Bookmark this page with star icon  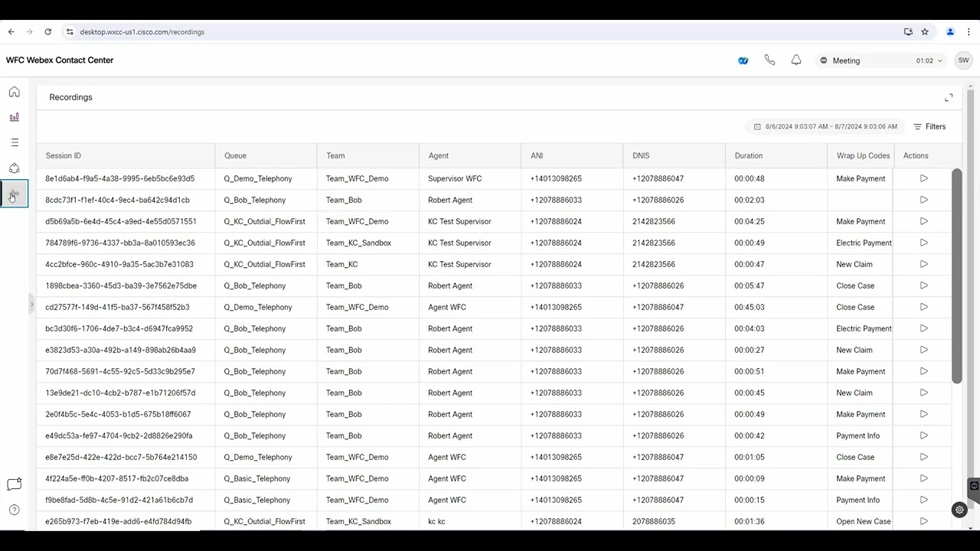pyautogui.click(x=925, y=31)
